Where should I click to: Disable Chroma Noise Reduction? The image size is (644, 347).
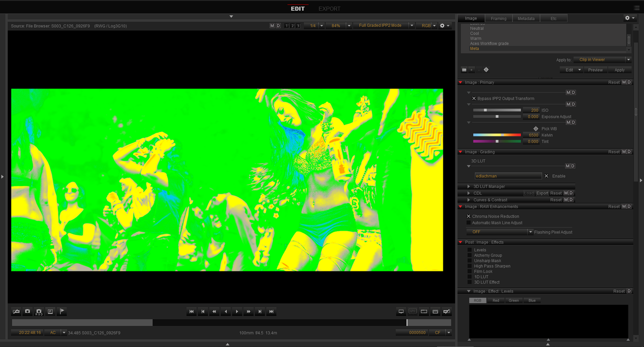pyautogui.click(x=469, y=217)
